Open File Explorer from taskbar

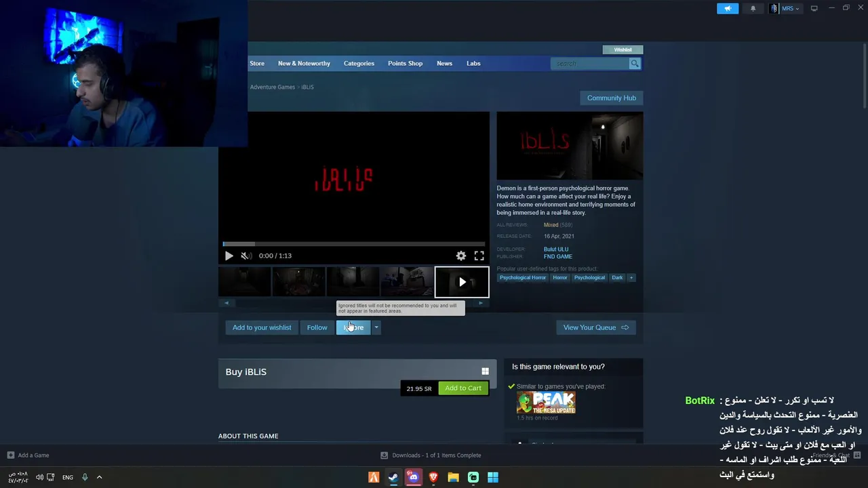click(453, 477)
